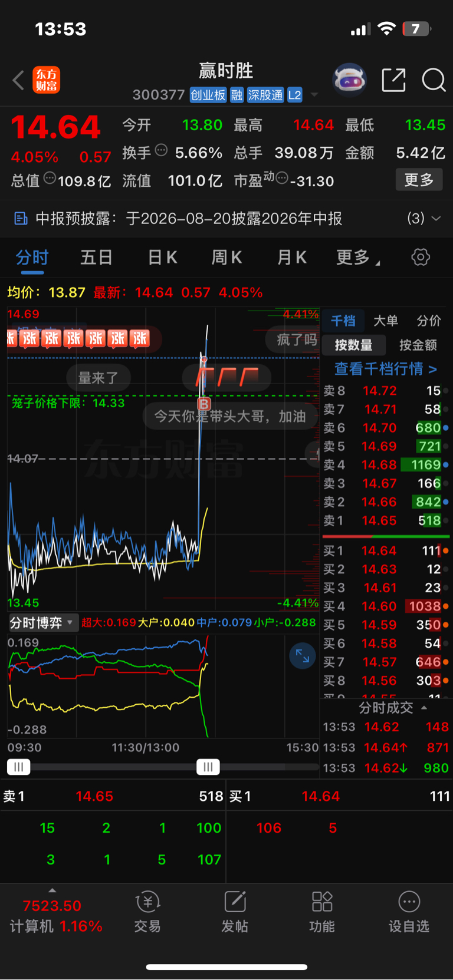Tap the 设自选 add watchlist icon
453x980 pixels.
(409, 912)
